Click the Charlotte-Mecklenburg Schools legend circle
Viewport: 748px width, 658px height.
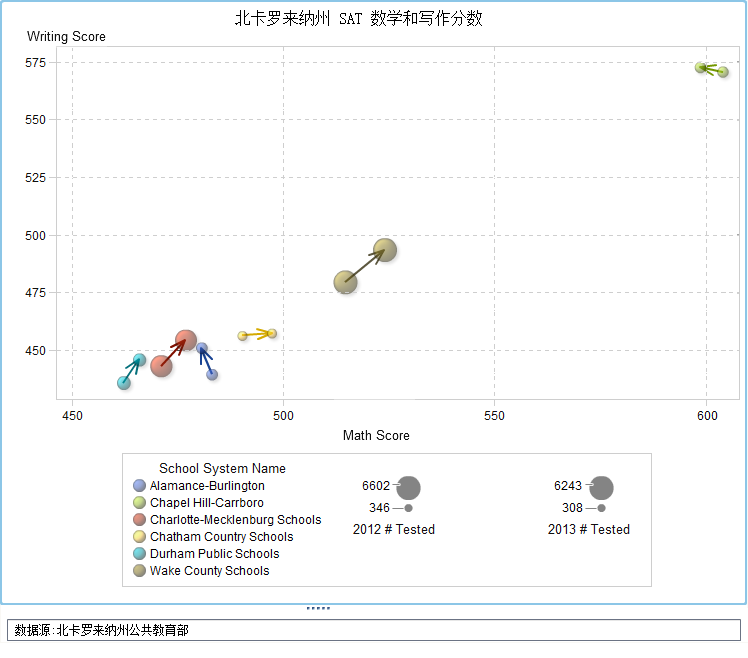pyautogui.click(x=140, y=520)
